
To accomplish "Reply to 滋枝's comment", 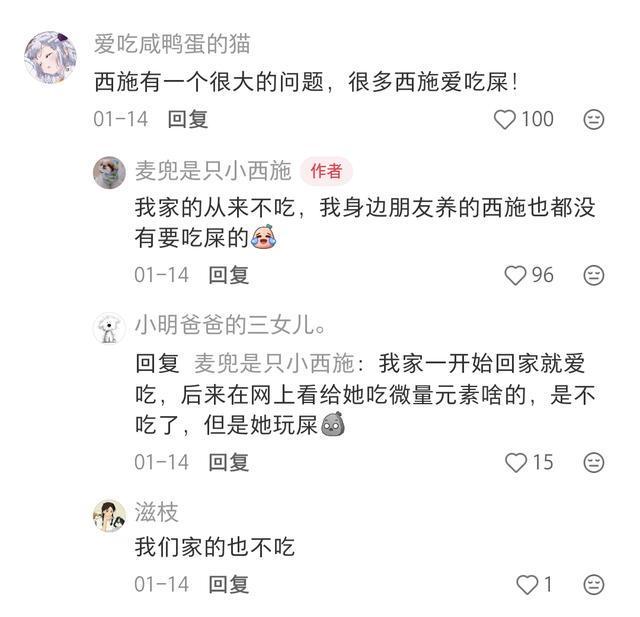I will click(228, 584).
